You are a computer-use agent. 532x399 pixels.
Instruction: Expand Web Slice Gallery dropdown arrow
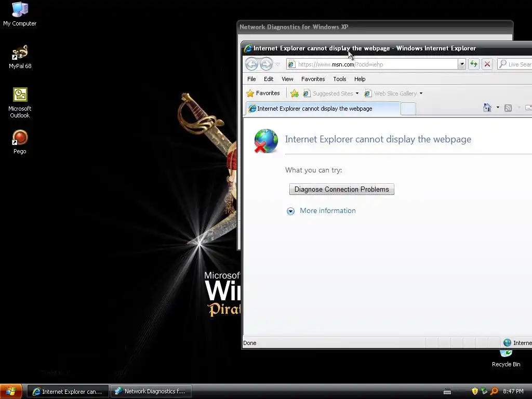421,94
